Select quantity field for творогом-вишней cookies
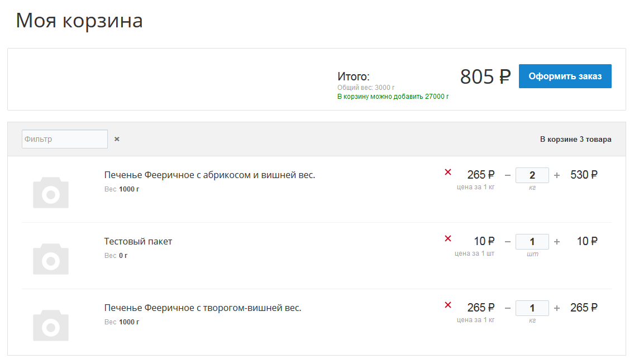The image size is (639, 364). coord(532,308)
